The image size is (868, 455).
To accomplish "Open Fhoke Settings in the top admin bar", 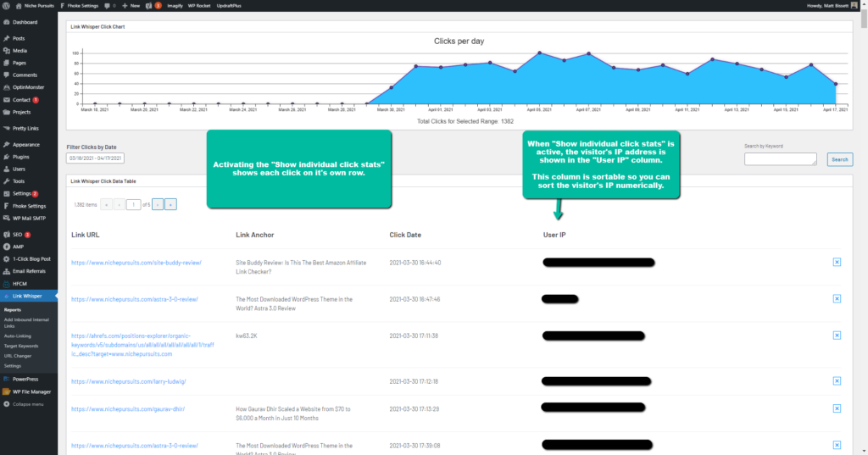I will 79,6.
